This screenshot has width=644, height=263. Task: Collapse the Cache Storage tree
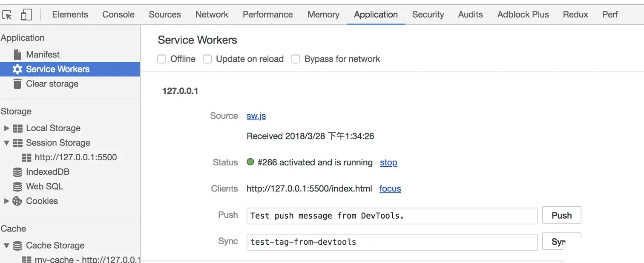[6, 246]
